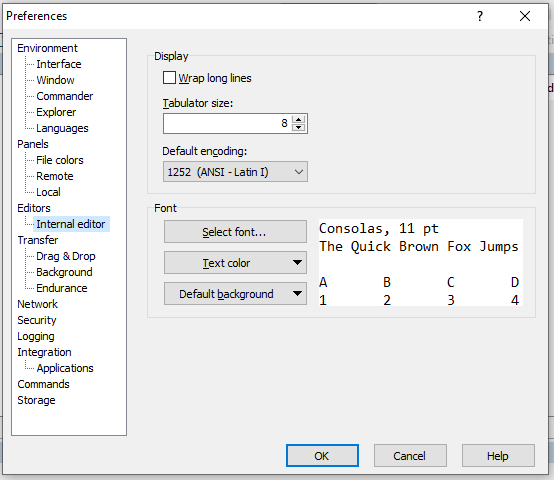
Task: Select Window in the tree
Action: click(x=55, y=80)
